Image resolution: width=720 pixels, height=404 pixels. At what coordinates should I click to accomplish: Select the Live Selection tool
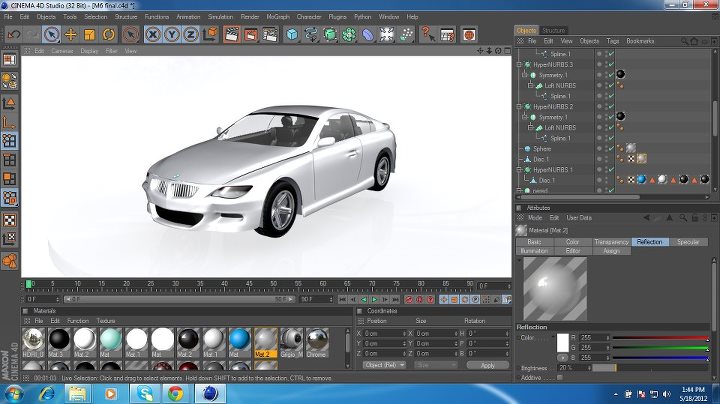point(51,34)
